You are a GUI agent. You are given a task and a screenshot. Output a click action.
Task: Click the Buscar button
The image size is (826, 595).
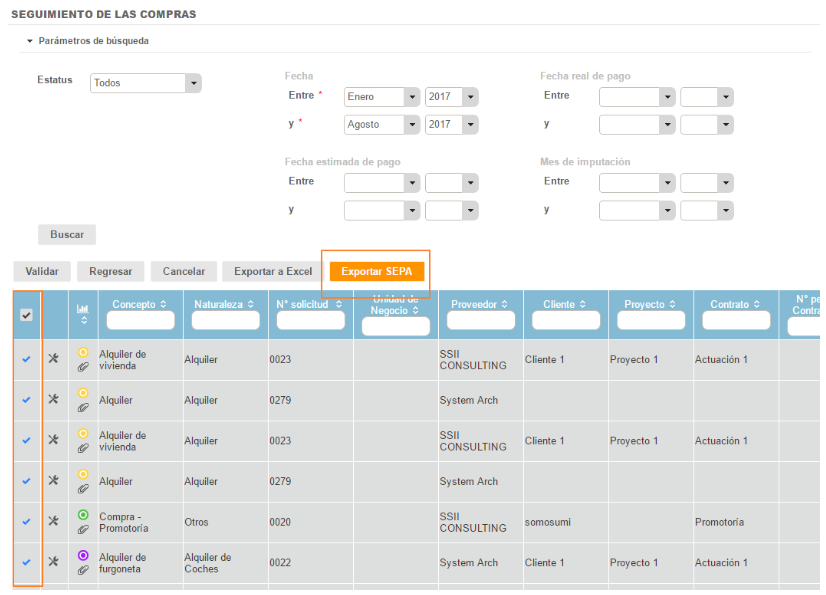click(x=67, y=234)
